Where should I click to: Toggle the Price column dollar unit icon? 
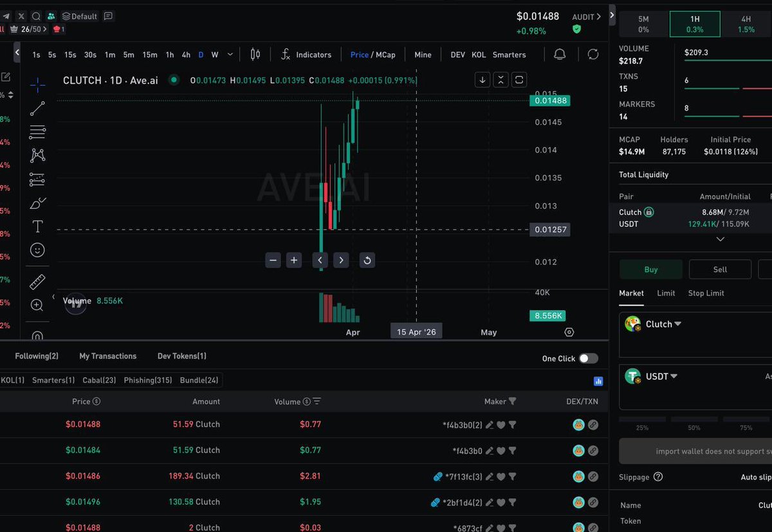(x=96, y=401)
